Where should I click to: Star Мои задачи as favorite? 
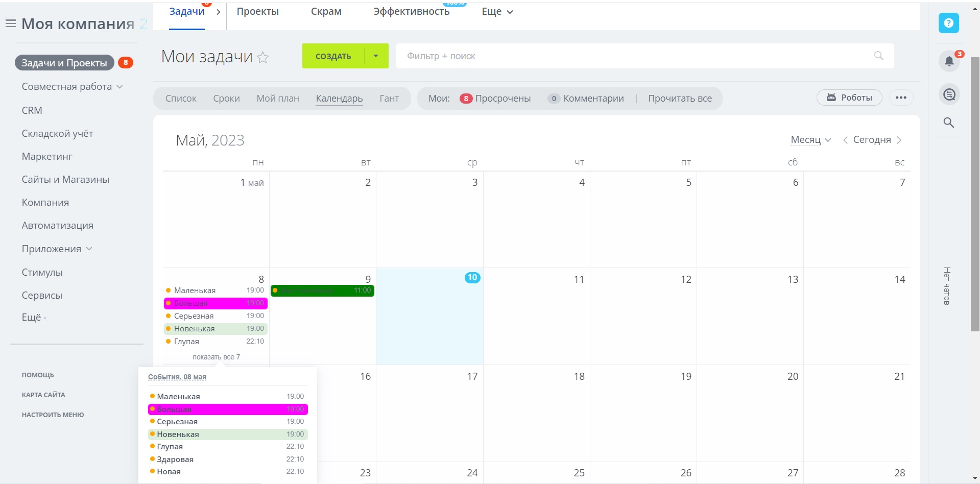[263, 57]
